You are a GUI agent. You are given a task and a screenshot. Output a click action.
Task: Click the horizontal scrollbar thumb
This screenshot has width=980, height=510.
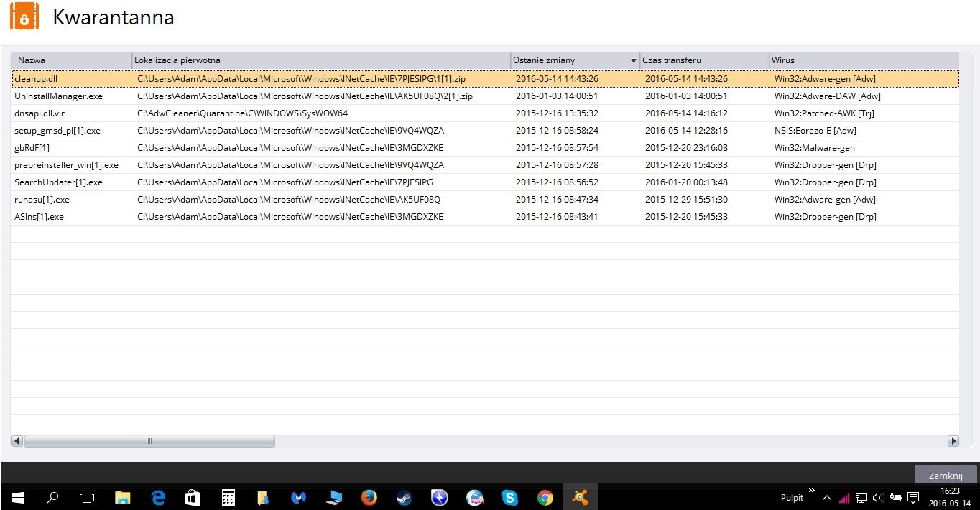pos(149,441)
